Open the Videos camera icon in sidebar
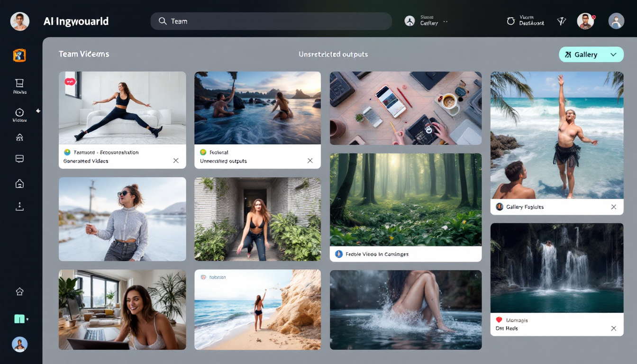 19,113
